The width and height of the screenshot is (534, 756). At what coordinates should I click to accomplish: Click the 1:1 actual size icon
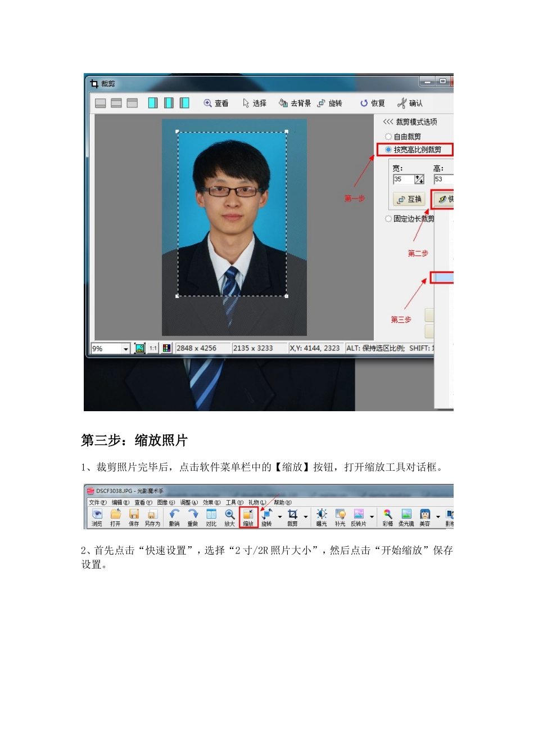(x=153, y=348)
